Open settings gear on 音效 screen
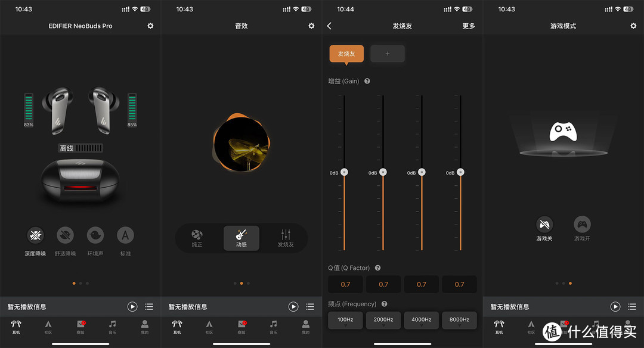 click(311, 26)
